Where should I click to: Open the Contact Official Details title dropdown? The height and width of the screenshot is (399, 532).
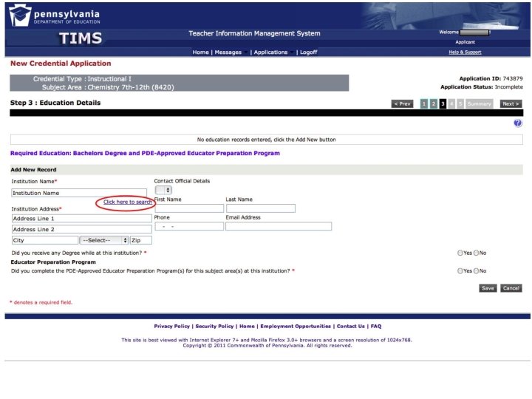point(163,190)
